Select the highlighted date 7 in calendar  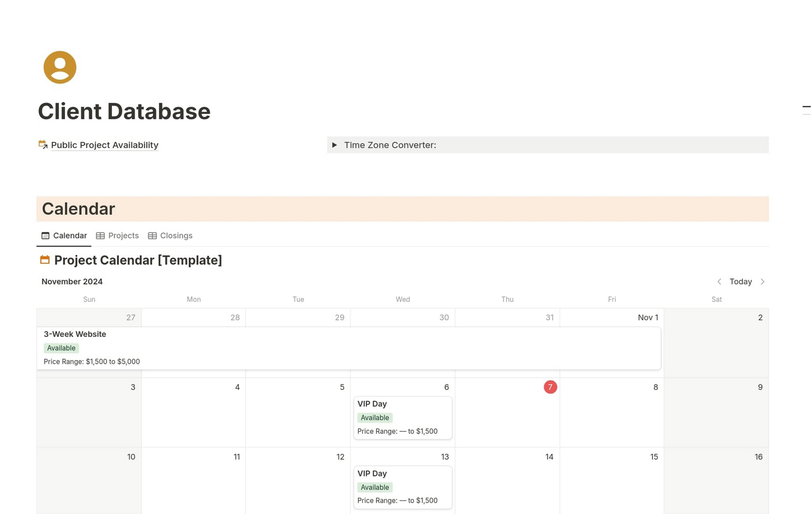pos(550,387)
